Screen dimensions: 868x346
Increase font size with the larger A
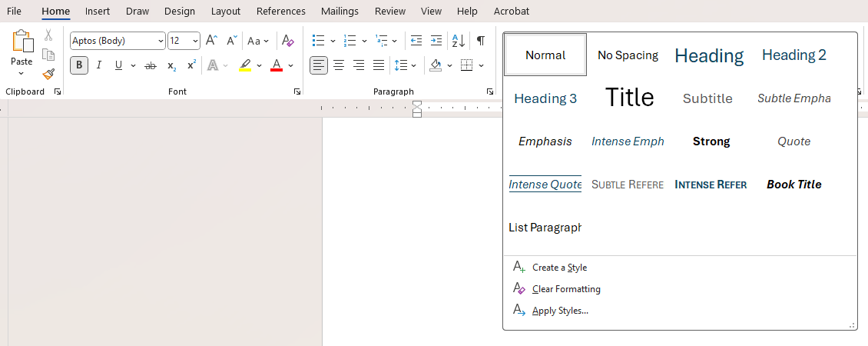coord(211,41)
